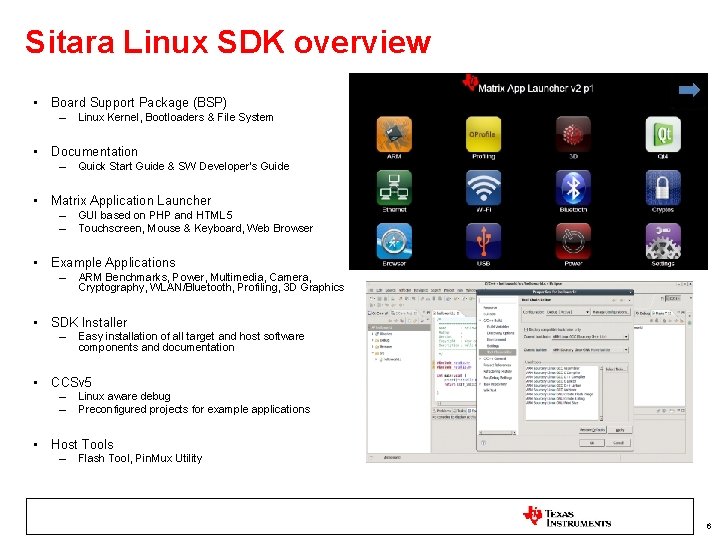This screenshot has height=540, width=720.
Task: Open the ARM app in Matrix launcher
Action: coord(394,134)
